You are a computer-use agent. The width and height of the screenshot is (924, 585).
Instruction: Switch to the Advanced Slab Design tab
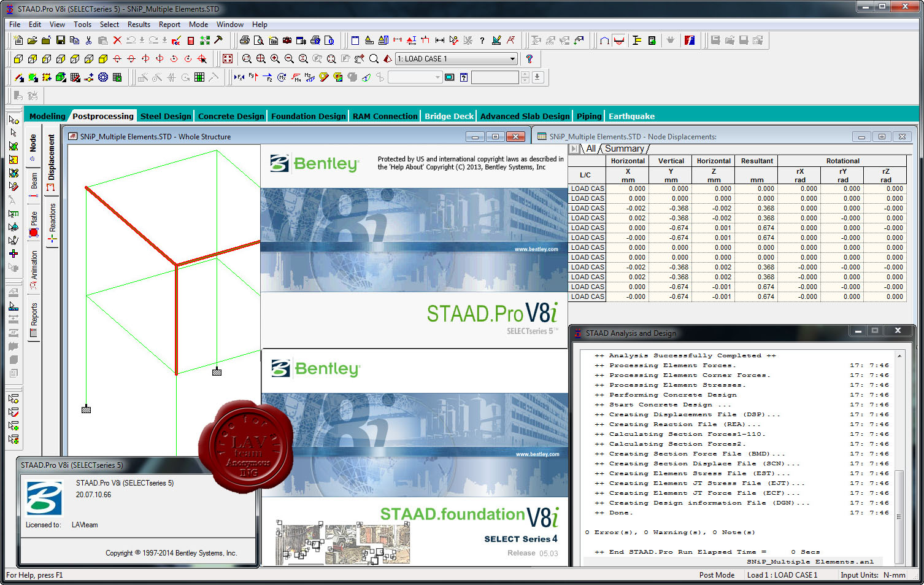tap(525, 116)
